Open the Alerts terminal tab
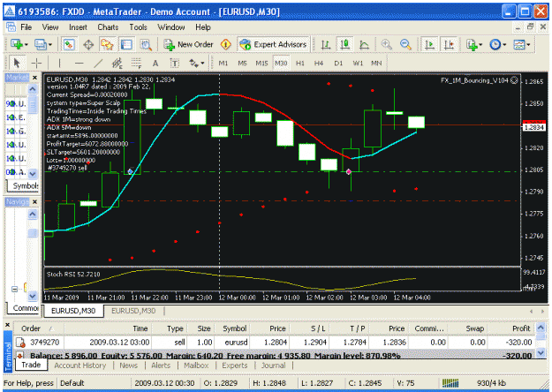552x392 pixels. pyautogui.click(x=161, y=366)
